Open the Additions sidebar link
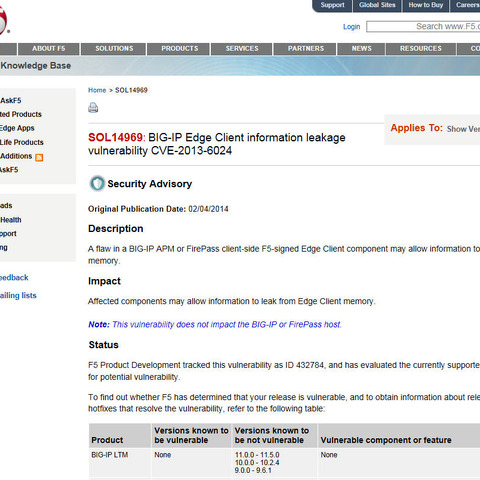The image size is (480, 480). (x=16, y=156)
